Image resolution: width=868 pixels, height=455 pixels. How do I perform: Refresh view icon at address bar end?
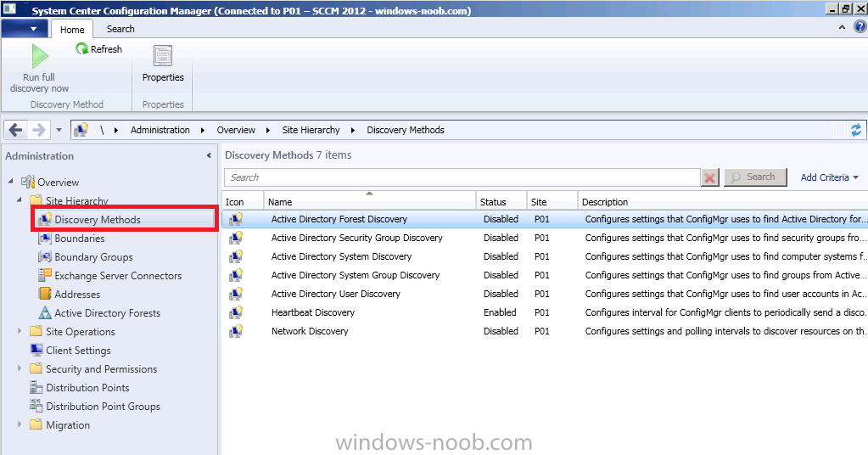point(856,130)
